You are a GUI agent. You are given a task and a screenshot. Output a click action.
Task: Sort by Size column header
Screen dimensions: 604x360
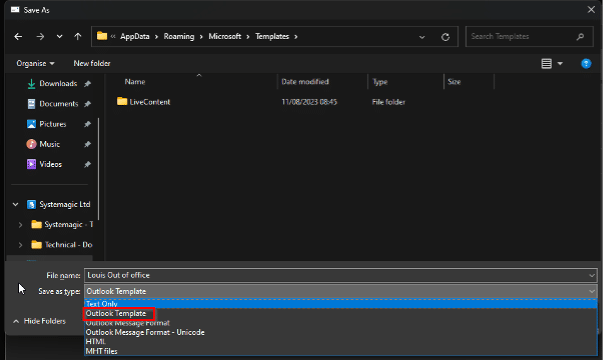pyautogui.click(x=454, y=82)
